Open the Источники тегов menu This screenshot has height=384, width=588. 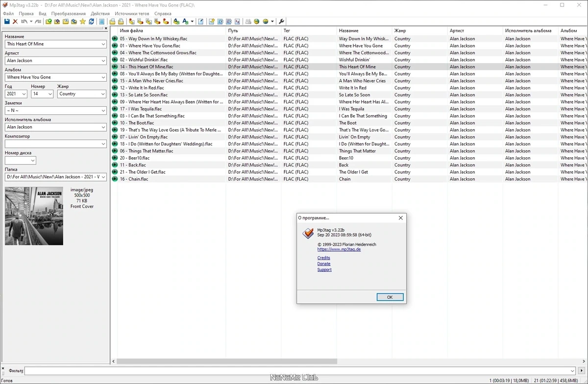point(132,13)
